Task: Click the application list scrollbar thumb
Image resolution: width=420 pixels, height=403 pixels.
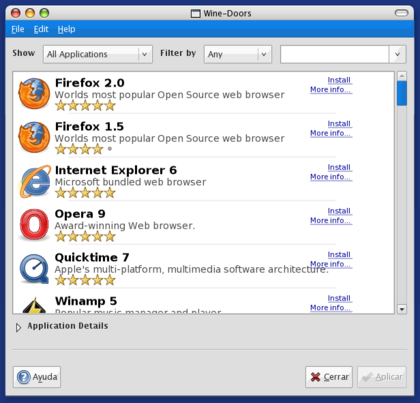Action: coord(402,93)
